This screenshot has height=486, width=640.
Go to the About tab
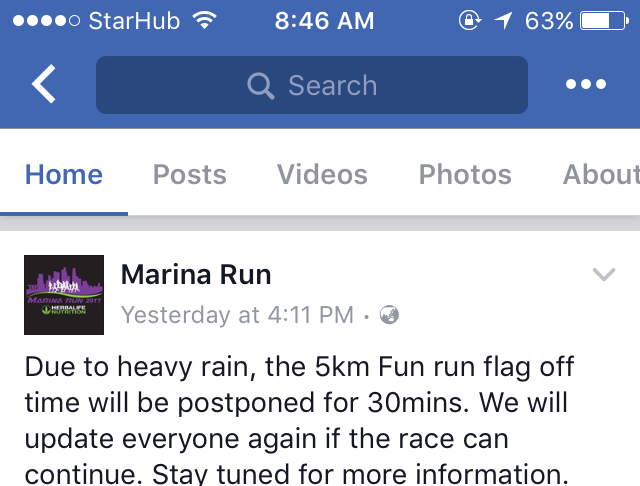click(601, 175)
